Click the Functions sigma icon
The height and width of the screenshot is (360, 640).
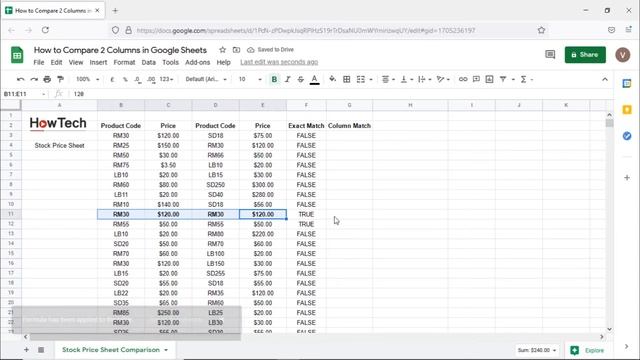click(x=523, y=79)
